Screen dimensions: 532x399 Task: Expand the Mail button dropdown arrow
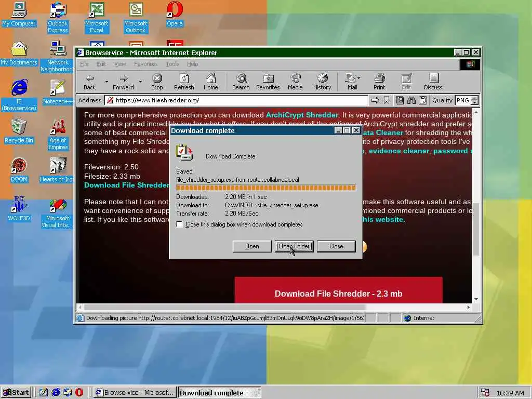click(359, 78)
